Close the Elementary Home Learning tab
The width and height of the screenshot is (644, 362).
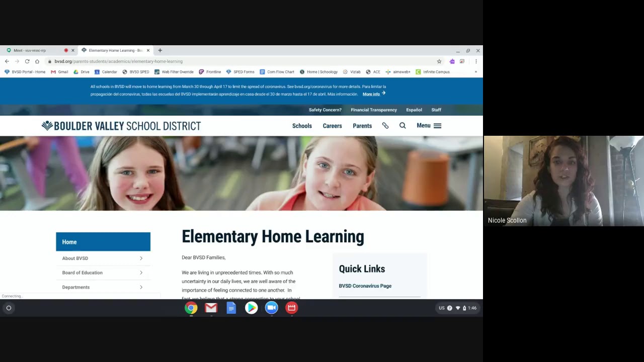148,50
